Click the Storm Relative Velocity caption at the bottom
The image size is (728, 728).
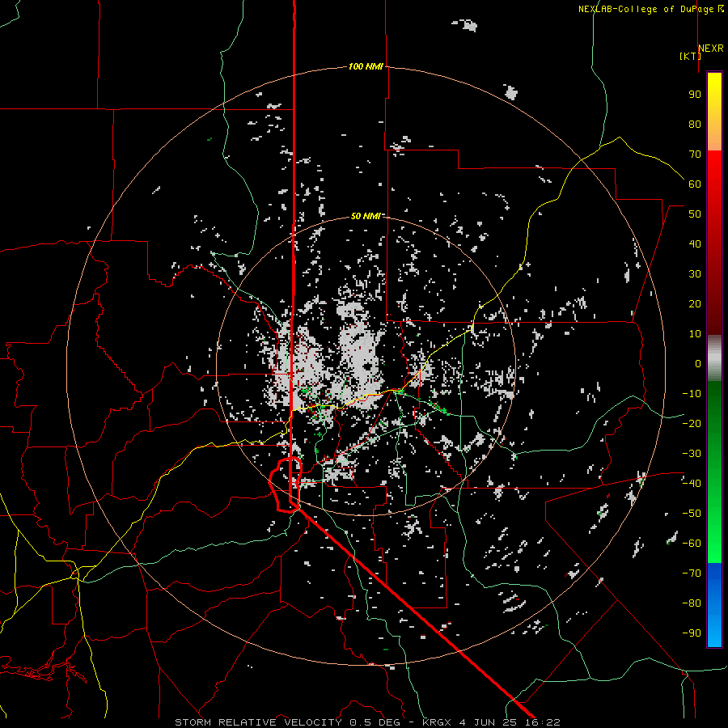click(x=367, y=722)
